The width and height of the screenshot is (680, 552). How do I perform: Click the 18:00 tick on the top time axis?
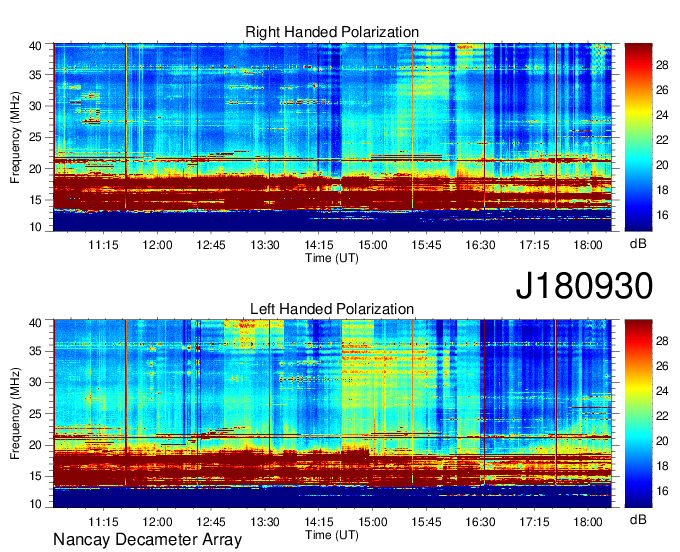[x=588, y=245]
